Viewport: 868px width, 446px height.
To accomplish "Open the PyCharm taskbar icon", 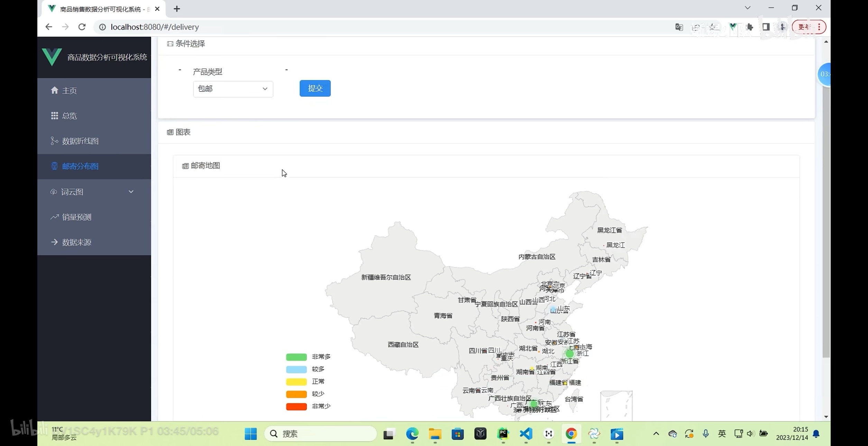I will [503, 434].
